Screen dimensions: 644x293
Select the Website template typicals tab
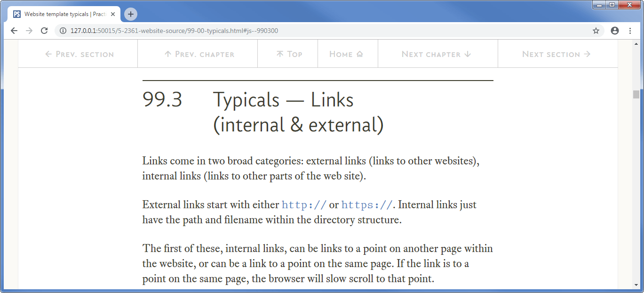tap(64, 14)
